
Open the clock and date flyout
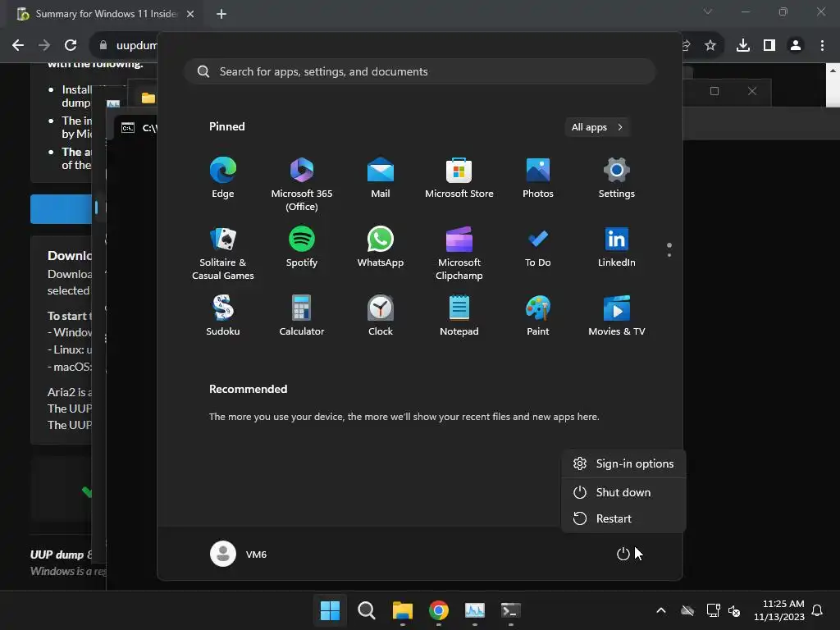point(779,610)
